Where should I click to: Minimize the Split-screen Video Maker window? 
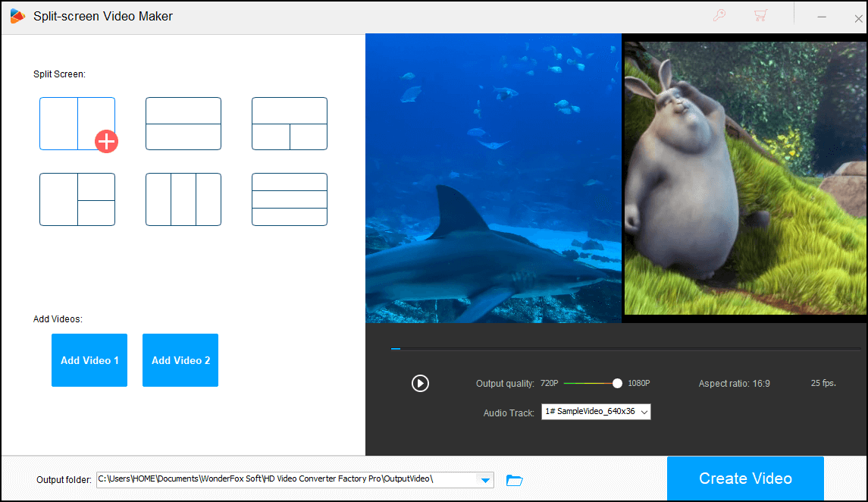tap(822, 17)
